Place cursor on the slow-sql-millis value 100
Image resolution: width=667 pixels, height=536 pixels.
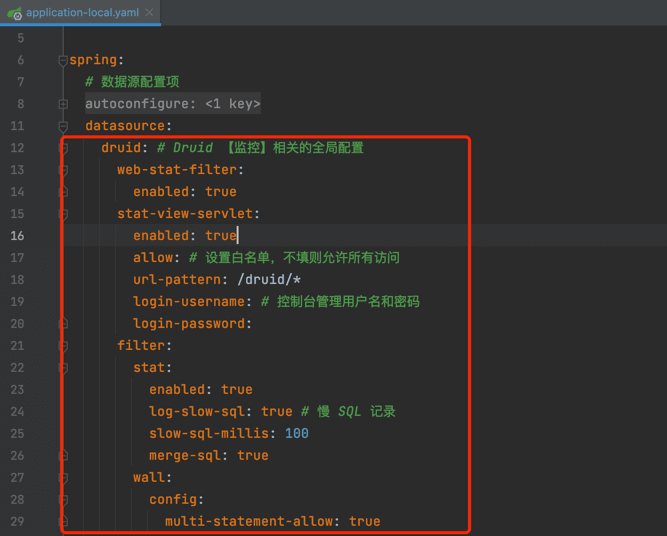coord(296,434)
